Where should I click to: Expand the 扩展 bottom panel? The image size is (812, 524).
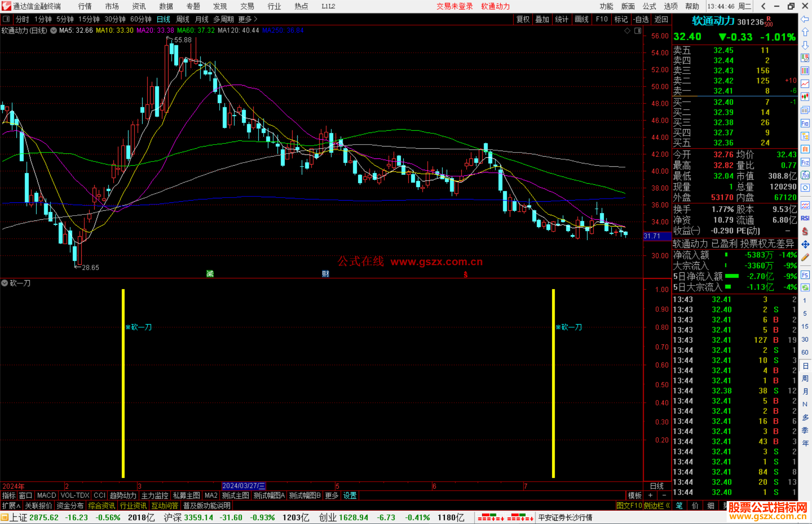click(11, 506)
